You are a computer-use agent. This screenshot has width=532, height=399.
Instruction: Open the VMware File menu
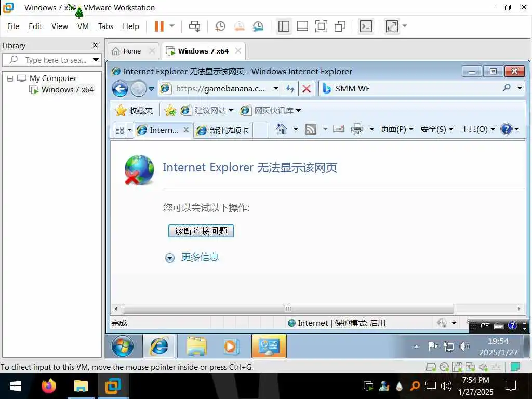13,26
